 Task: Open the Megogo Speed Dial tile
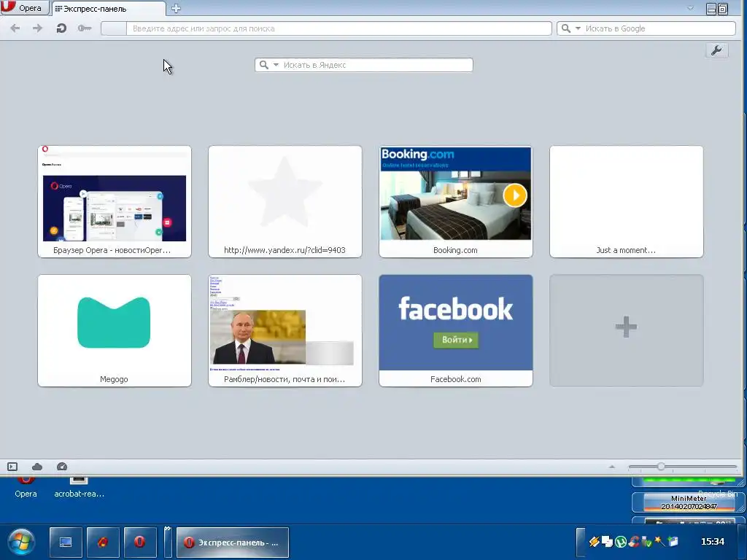click(x=115, y=330)
